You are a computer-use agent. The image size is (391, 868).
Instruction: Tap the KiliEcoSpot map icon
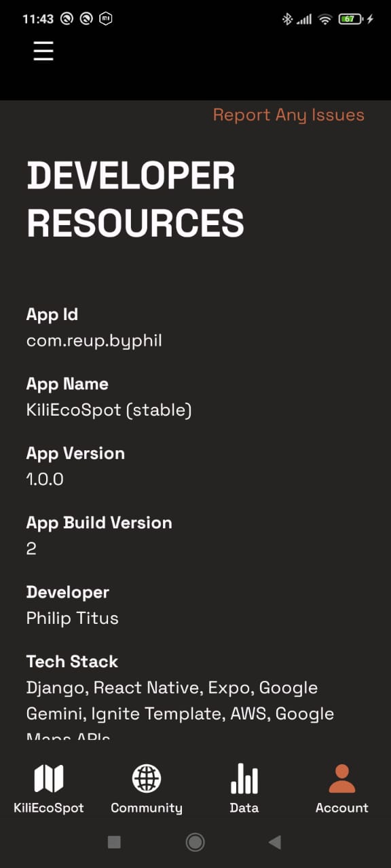[49, 778]
